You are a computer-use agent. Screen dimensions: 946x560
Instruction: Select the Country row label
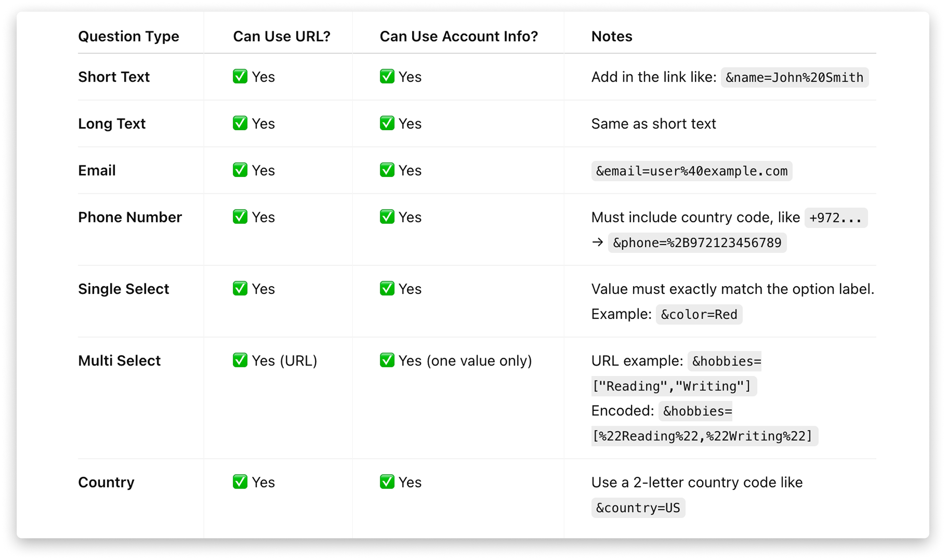[106, 482]
